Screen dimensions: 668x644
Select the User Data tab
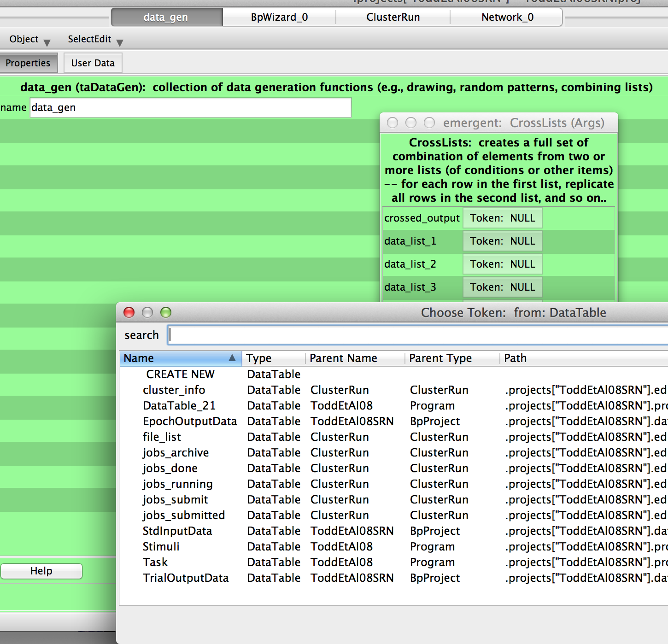pyautogui.click(x=93, y=63)
